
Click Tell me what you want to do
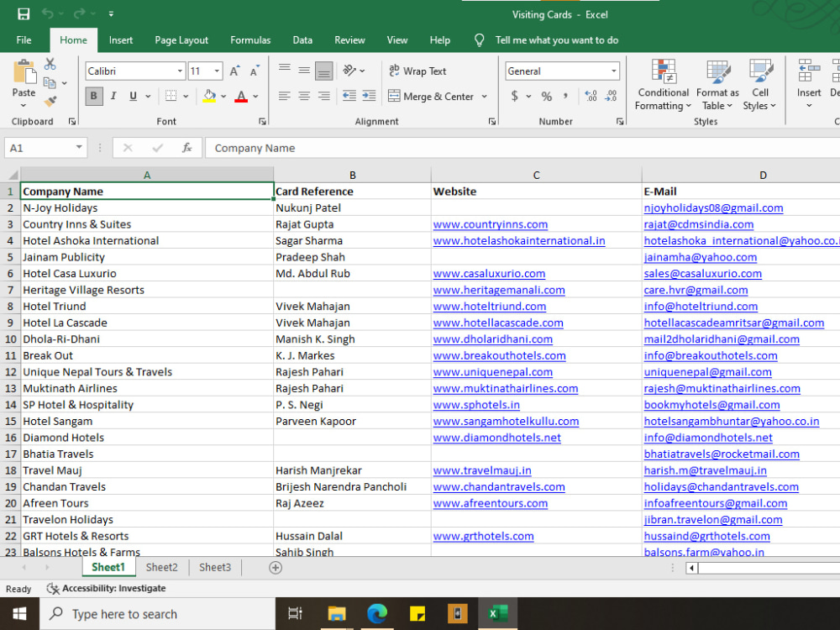[x=556, y=40]
